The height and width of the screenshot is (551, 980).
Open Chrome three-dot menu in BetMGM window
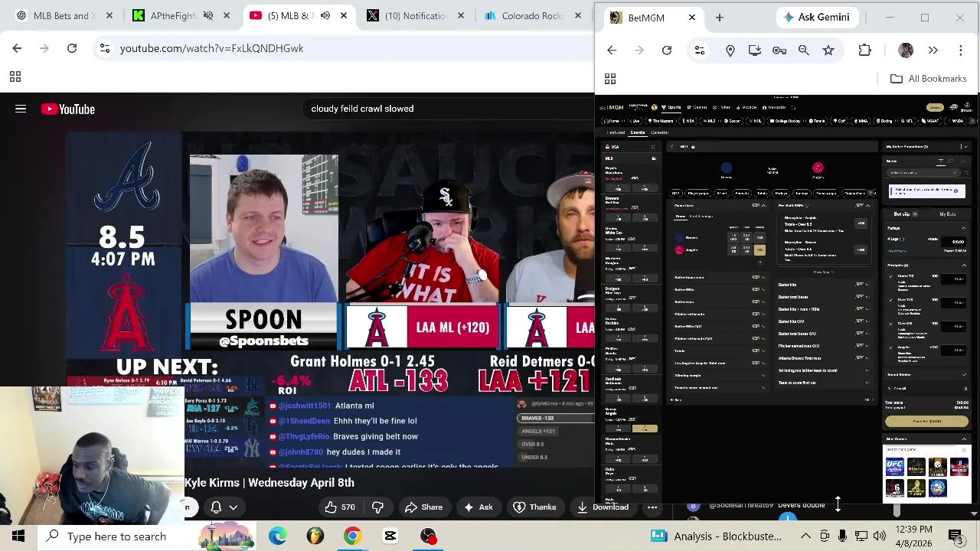(961, 51)
